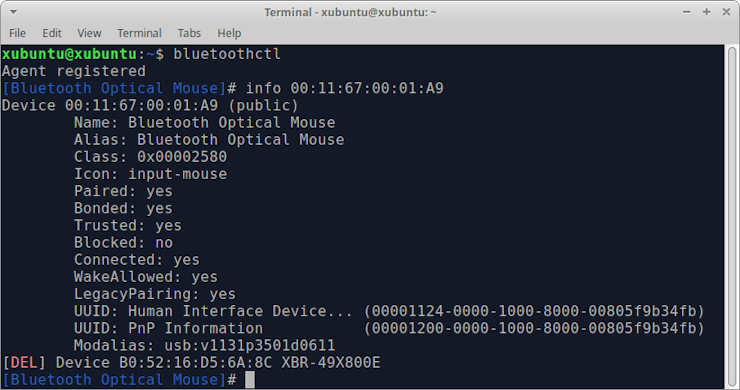Image resolution: width=740 pixels, height=390 pixels.
Task: Click the window title text
Action: pyautogui.click(x=351, y=12)
